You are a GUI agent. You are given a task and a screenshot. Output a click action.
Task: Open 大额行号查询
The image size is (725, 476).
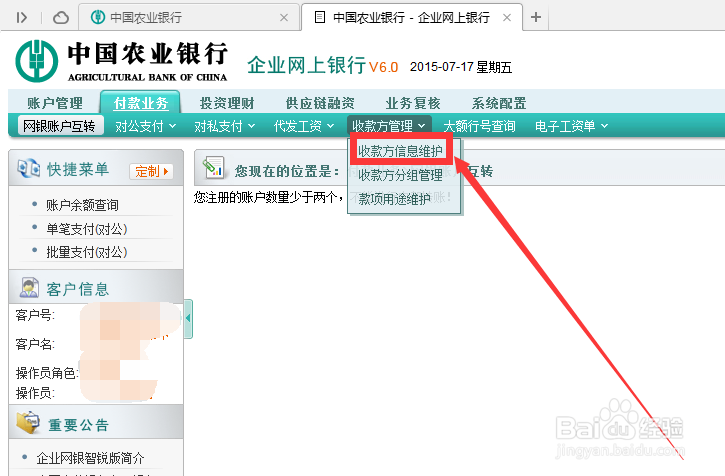click(x=479, y=126)
